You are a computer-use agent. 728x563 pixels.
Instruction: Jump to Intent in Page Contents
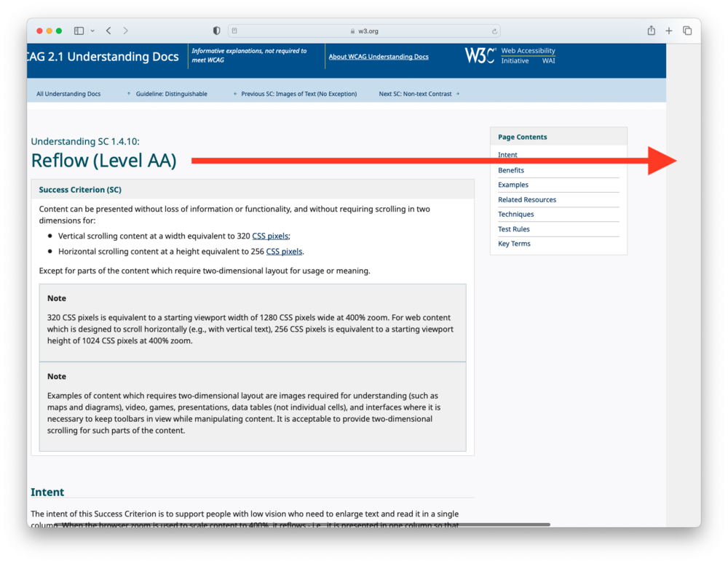pyautogui.click(x=507, y=155)
